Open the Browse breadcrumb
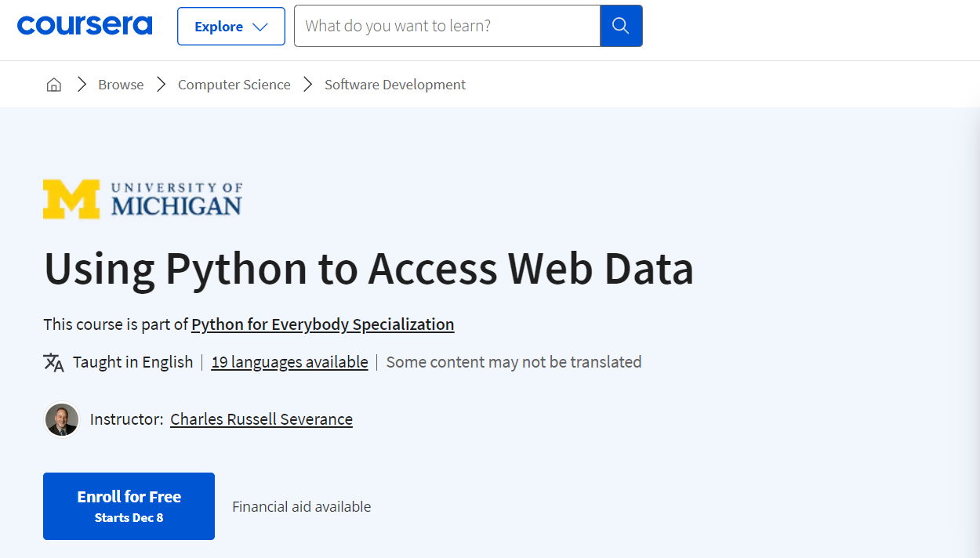The height and width of the screenshot is (558, 980). point(121,85)
